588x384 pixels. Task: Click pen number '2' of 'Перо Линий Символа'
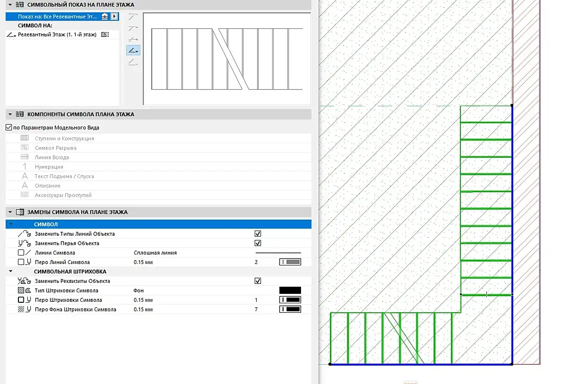click(x=256, y=262)
